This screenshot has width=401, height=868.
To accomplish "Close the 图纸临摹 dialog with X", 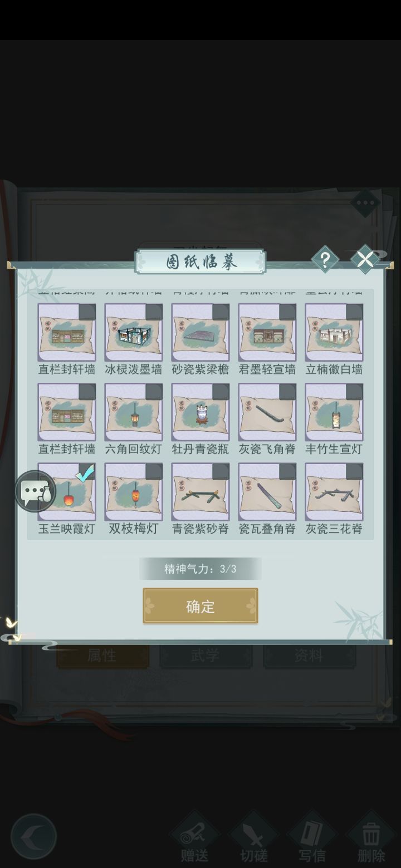I will click(x=365, y=259).
